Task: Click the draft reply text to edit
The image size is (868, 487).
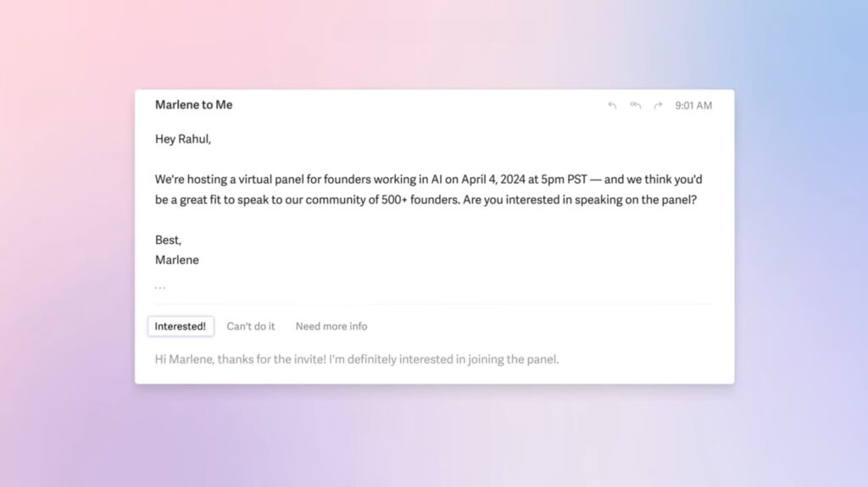Action: [357, 359]
